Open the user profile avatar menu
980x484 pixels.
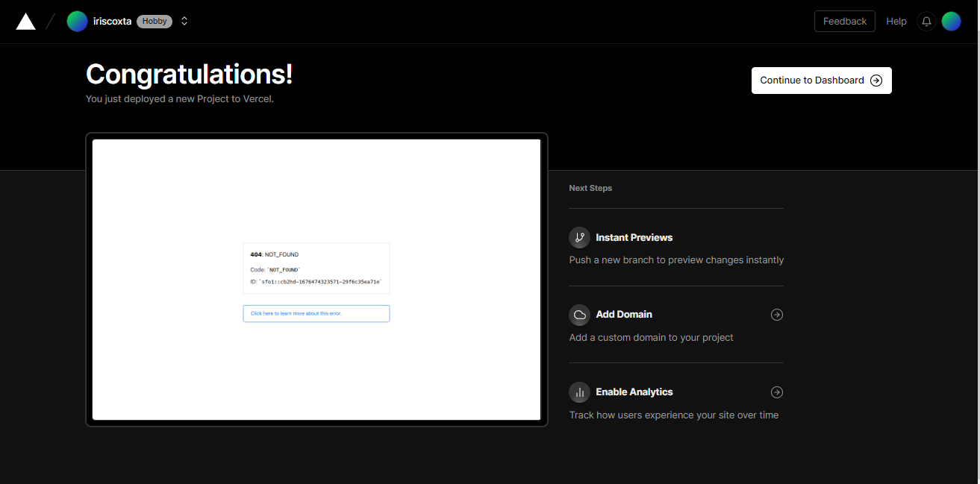(x=951, y=22)
